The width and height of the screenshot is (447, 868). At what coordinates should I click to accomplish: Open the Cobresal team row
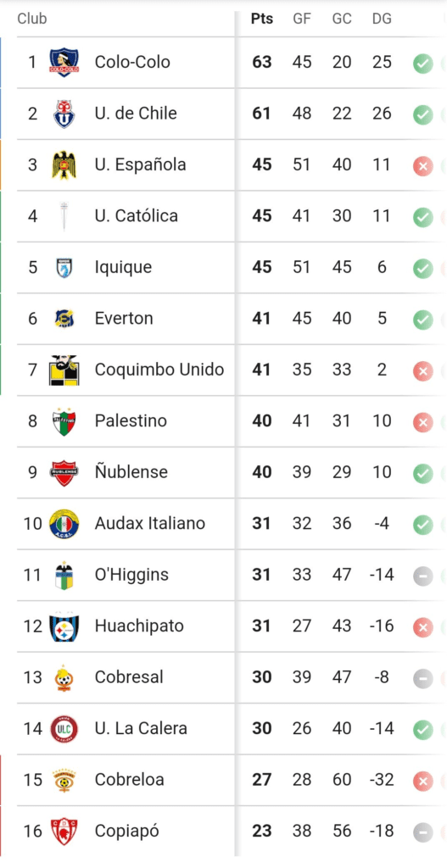click(x=224, y=677)
